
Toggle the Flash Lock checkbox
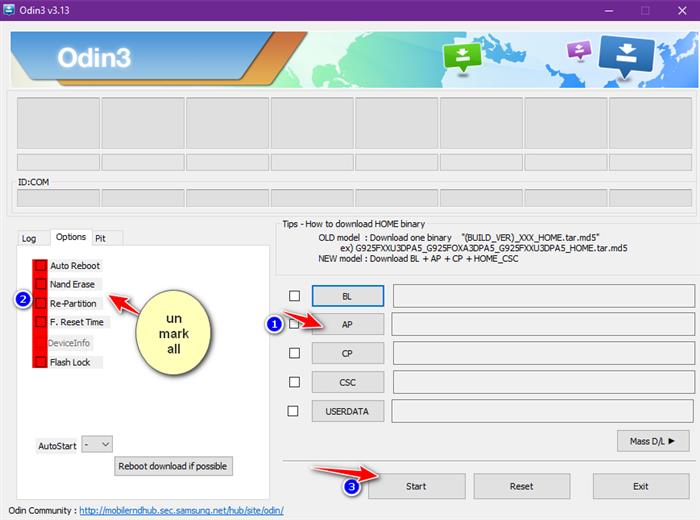tap(41, 362)
